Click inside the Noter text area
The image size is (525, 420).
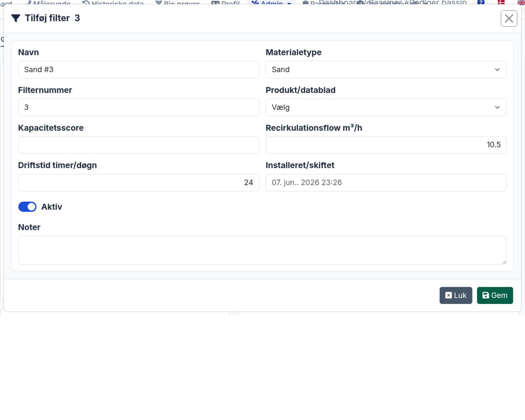(x=262, y=250)
